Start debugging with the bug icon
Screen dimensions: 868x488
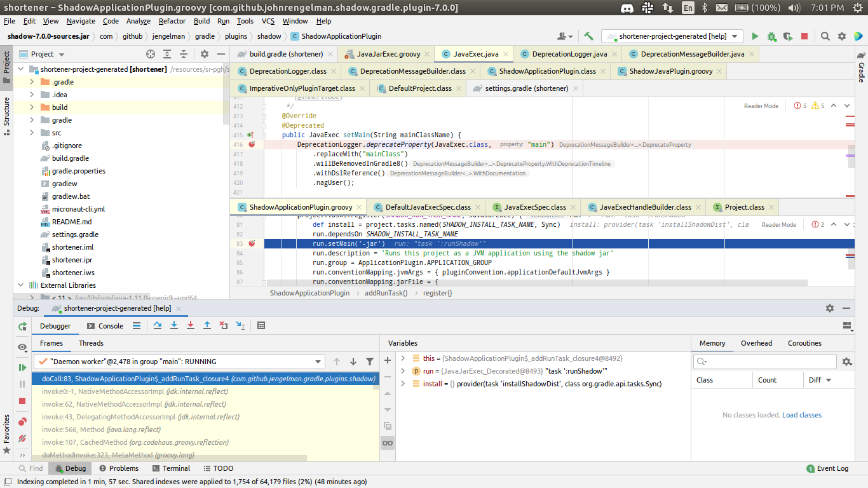[x=771, y=36]
